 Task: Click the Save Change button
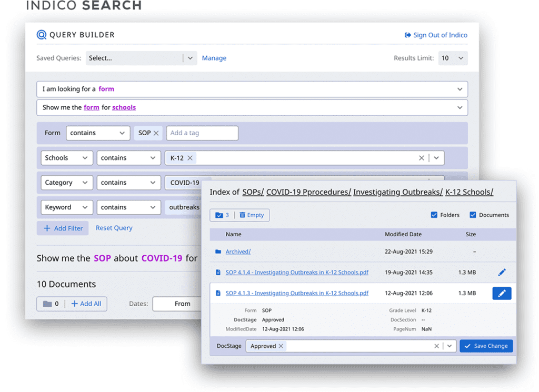point(486,346)
